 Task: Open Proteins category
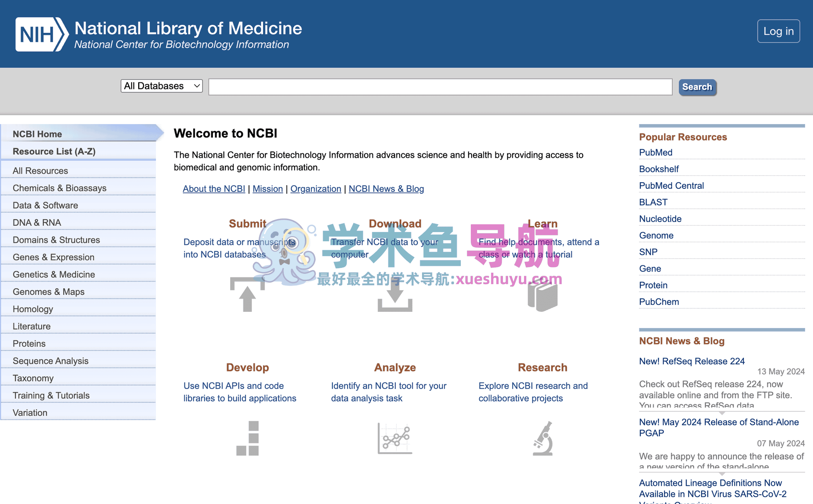[78, 344]
